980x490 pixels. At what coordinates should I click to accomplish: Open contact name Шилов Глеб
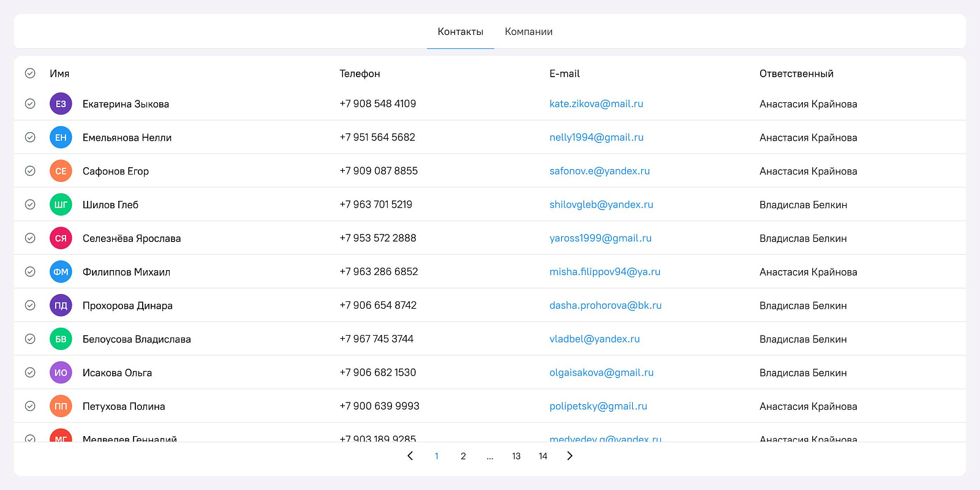(110, 205)
